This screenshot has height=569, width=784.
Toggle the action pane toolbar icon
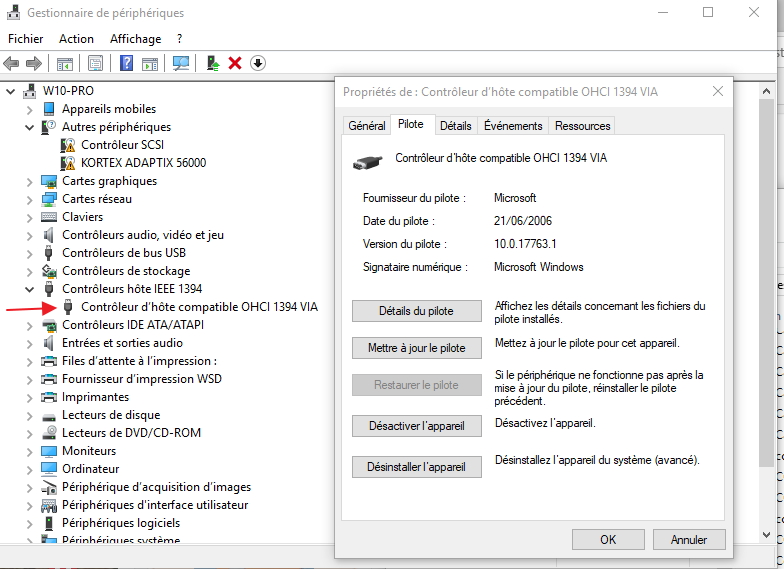150,64
